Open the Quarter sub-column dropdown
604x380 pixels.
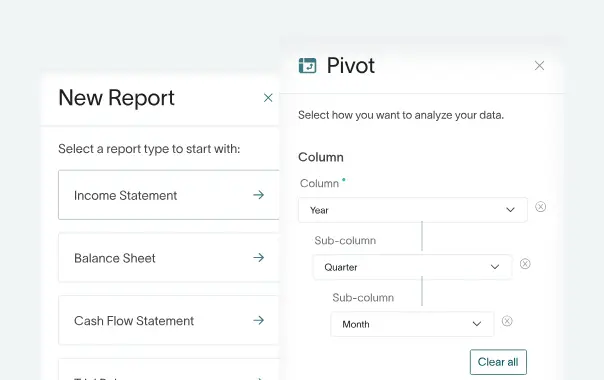point(412,267)
